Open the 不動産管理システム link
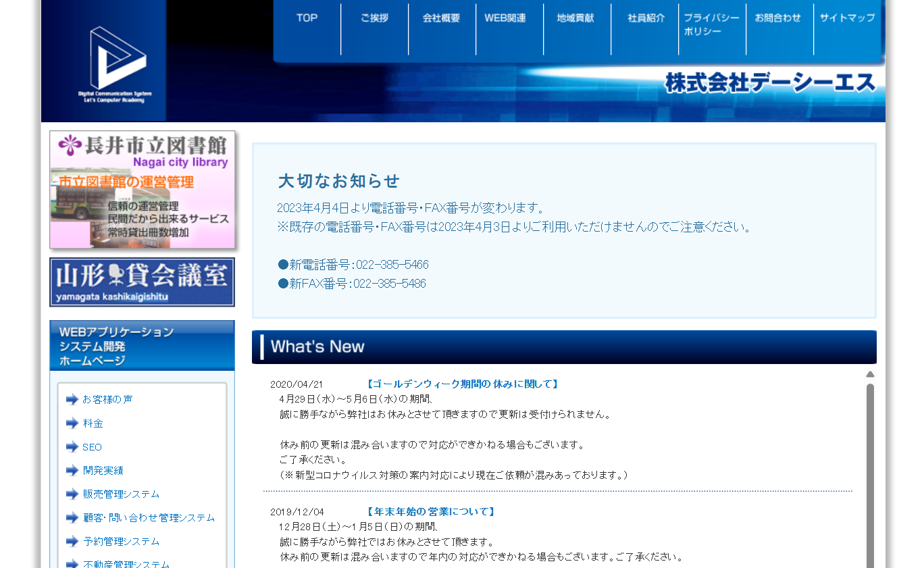 126,564
